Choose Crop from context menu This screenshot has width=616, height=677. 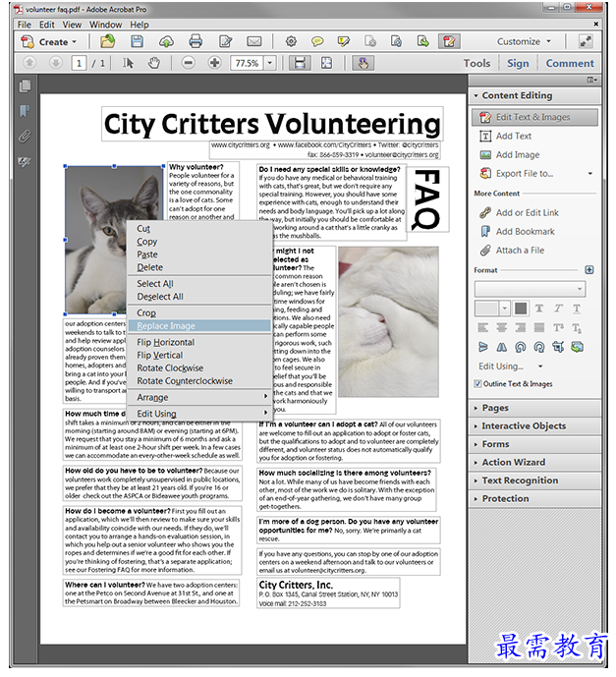coord(199,313)
